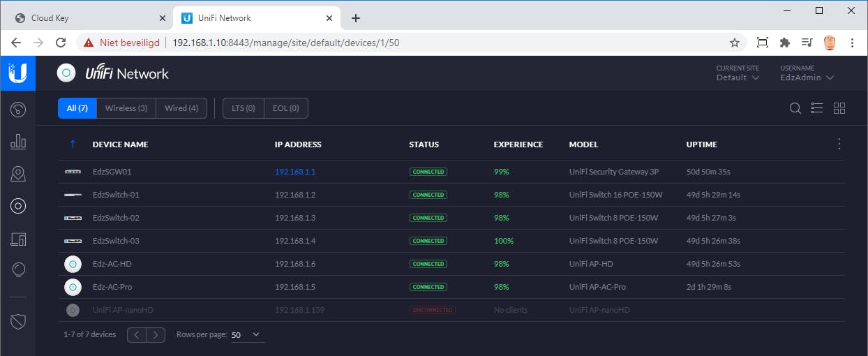Screen dimensions: 868x356
Task: Sort by UPTIME column header
Action: (702, 144)
